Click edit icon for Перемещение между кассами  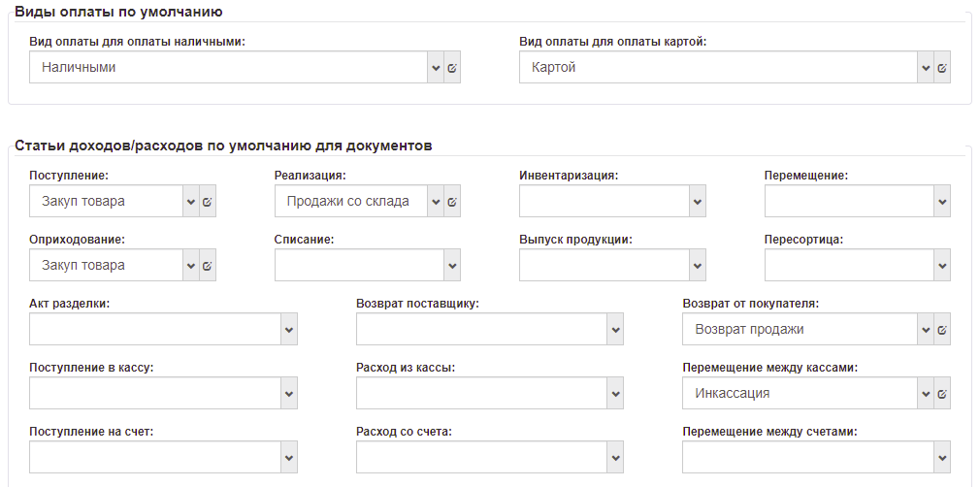click(x=942, y=394)
